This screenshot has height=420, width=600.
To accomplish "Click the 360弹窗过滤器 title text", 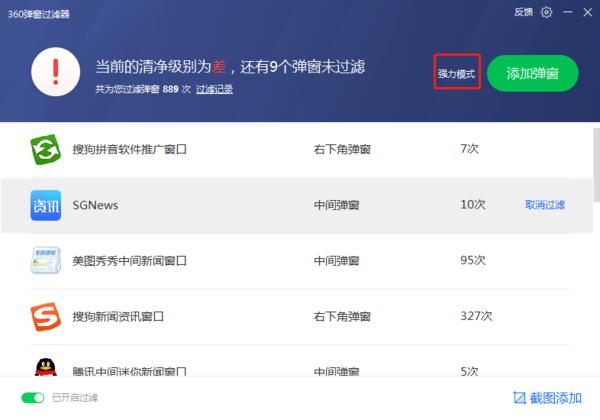I will tap(39, 15).
